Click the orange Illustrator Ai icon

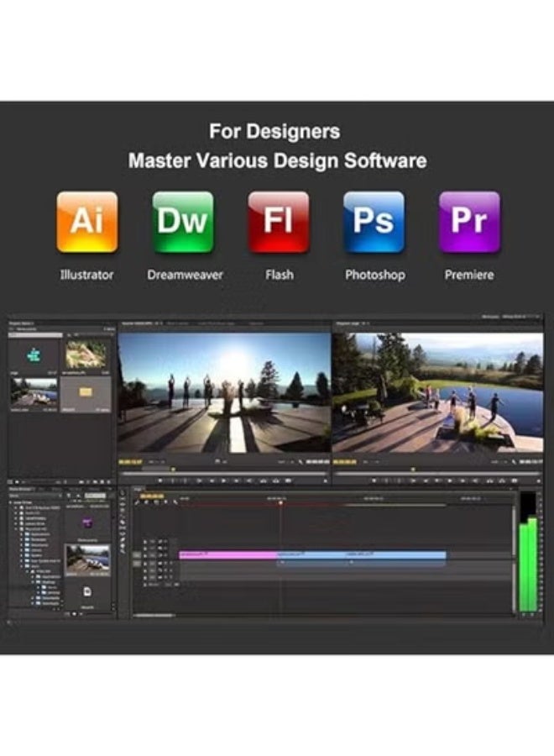point(87,222)
